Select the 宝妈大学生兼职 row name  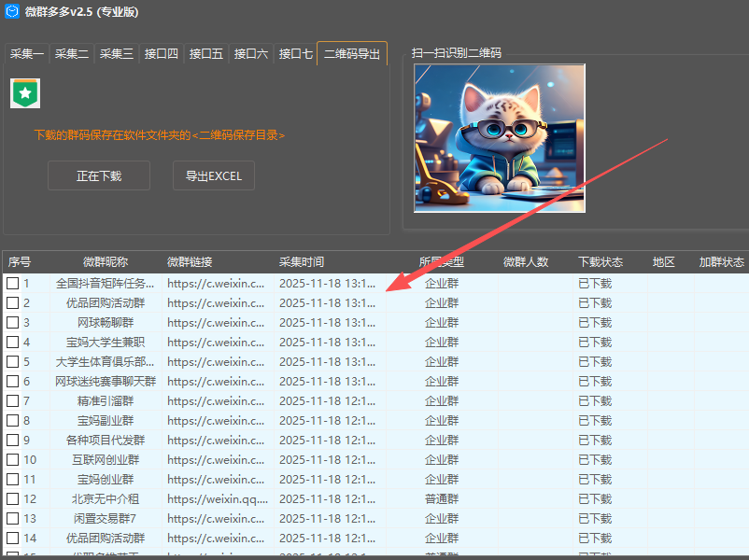tap(106, 343)
